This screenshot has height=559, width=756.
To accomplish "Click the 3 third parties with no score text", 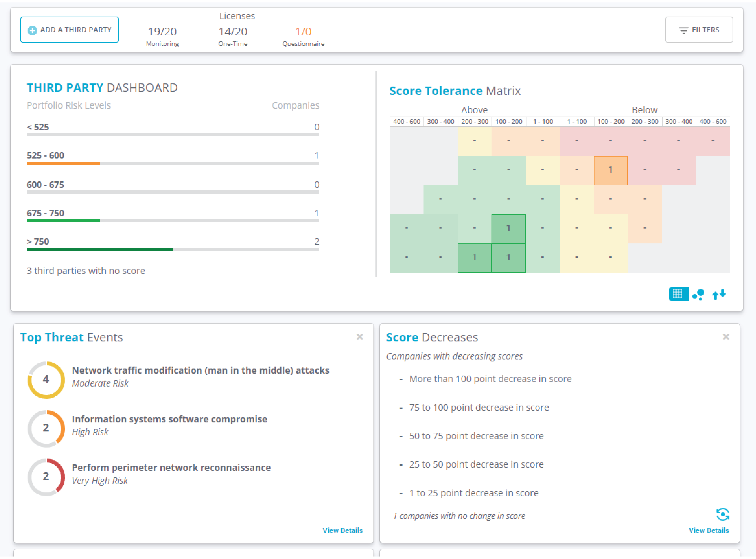I will pyautogui.click(x=86, y=270).
